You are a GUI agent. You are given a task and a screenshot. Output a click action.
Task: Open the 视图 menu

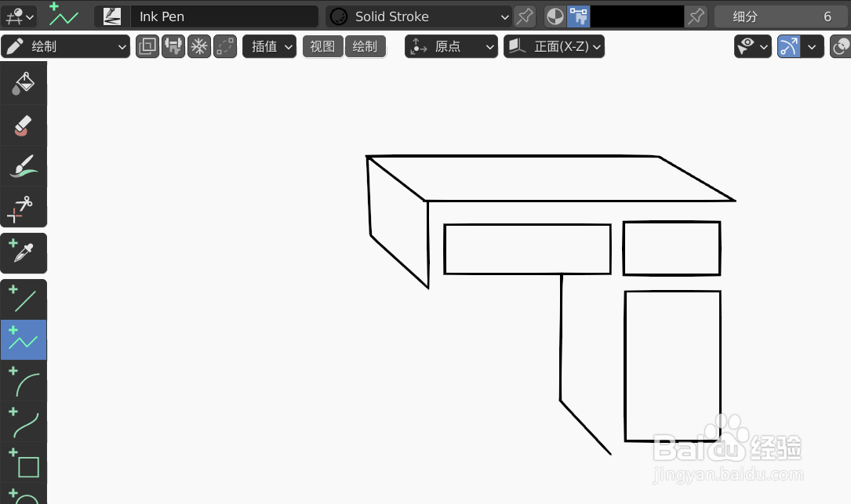click(323, 47)
